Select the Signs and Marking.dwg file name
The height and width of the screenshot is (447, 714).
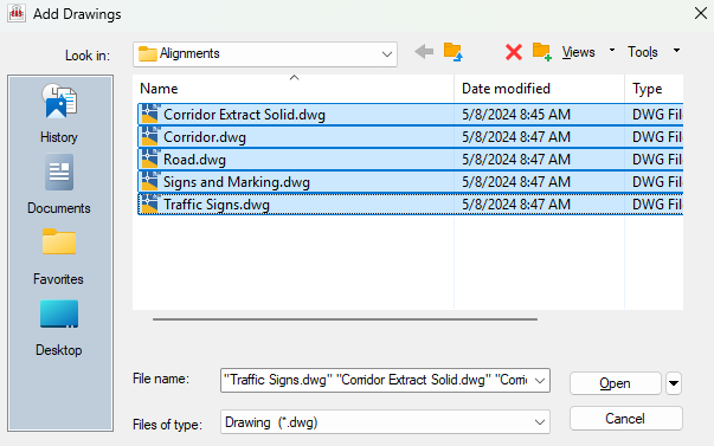(x=236, y=182)
